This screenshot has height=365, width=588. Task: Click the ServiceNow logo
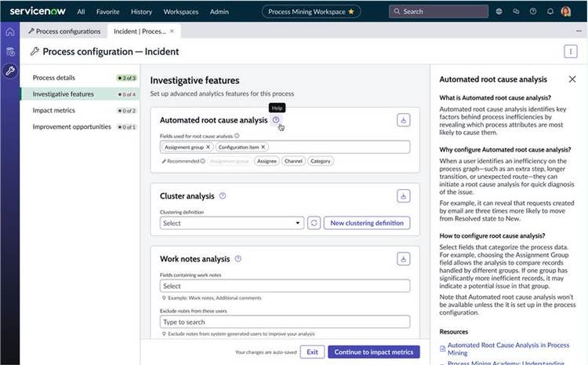[38, 11]
